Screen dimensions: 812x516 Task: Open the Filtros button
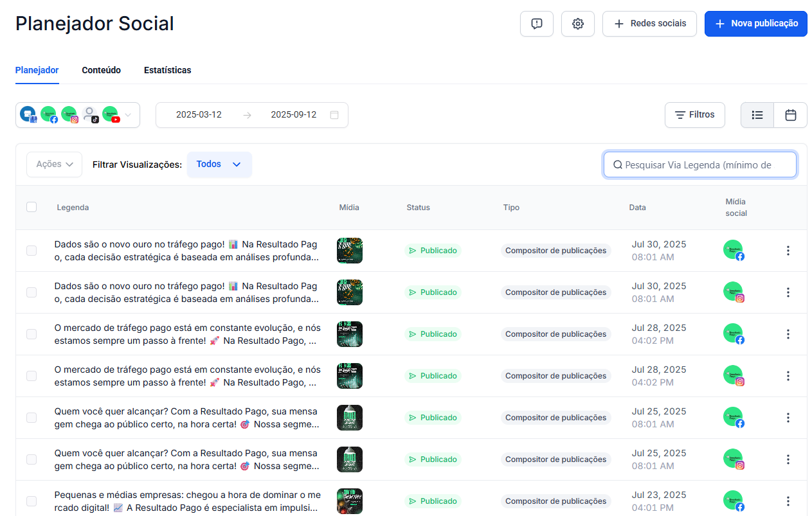click(x=694, y=115)
